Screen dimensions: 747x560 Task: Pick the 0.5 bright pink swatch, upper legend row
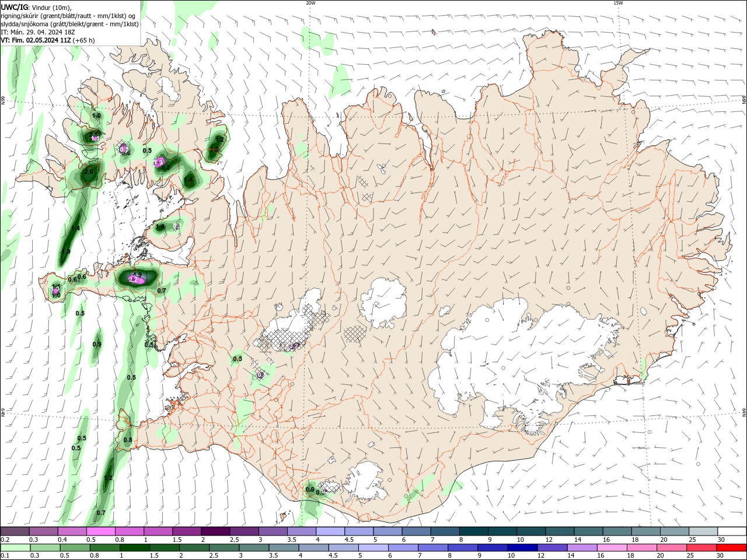pos(100,531)
